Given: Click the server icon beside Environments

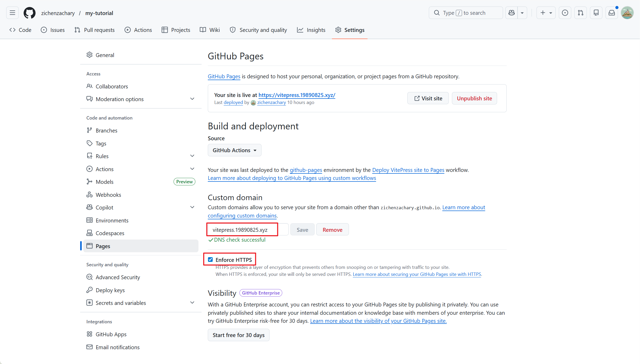Looking at the screenshot, I should (x=90, y=220).
